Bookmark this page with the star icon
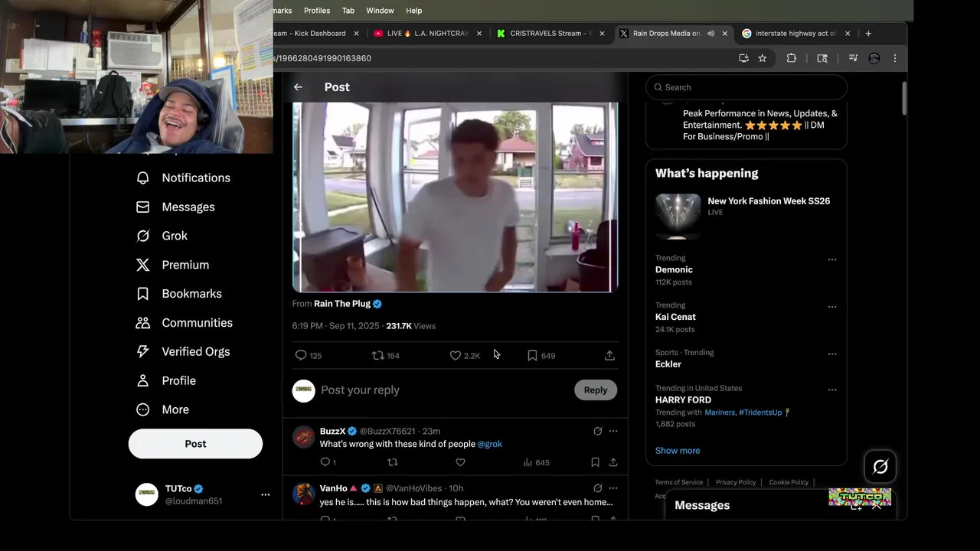Screen dimensions: 980x551 coord(763,58)
